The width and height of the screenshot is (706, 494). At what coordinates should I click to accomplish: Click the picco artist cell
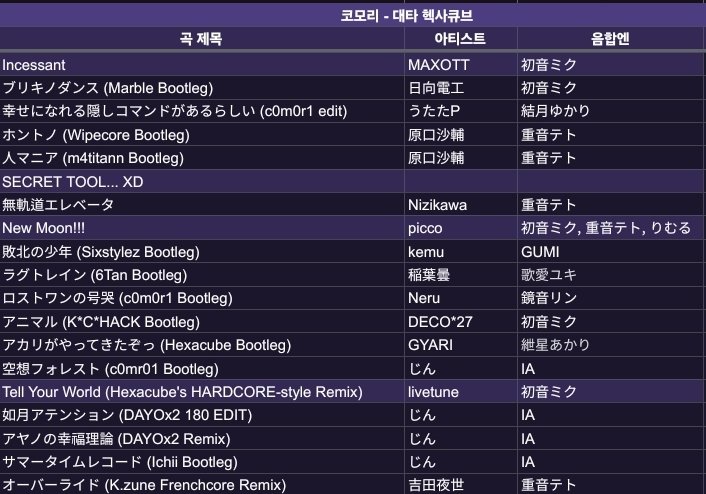click(461, 228)
